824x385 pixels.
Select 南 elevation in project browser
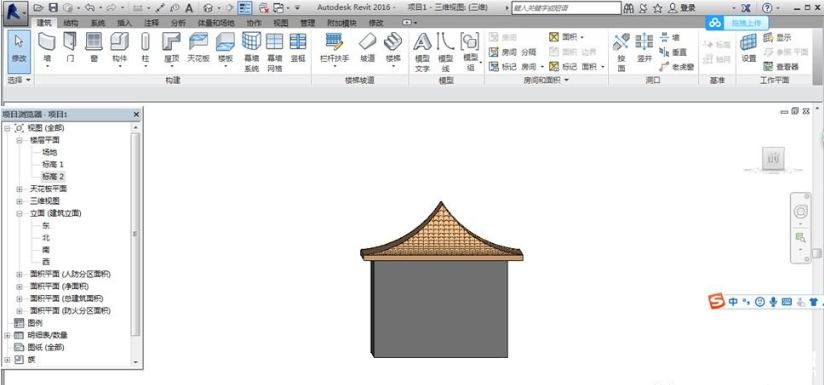point(46,249)
